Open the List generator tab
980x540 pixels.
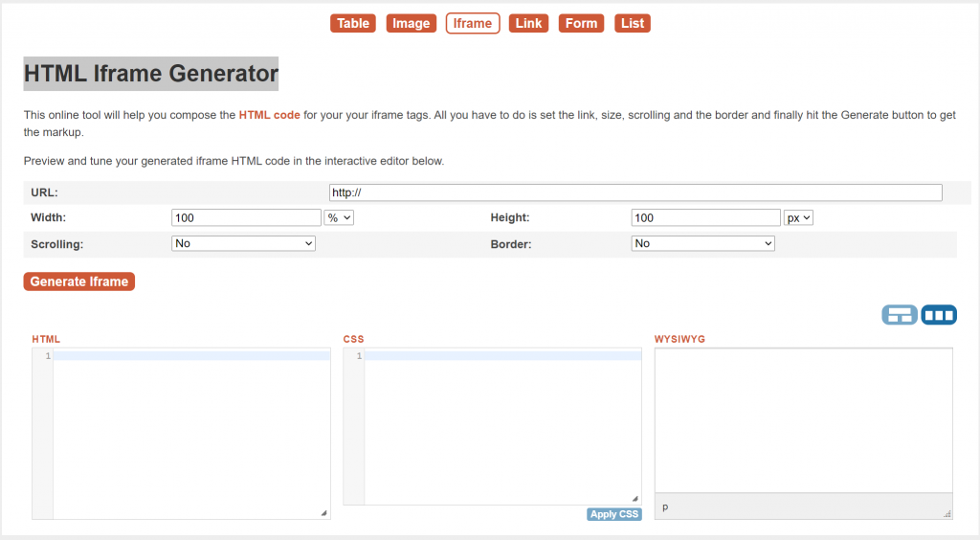tap(633, 23)
